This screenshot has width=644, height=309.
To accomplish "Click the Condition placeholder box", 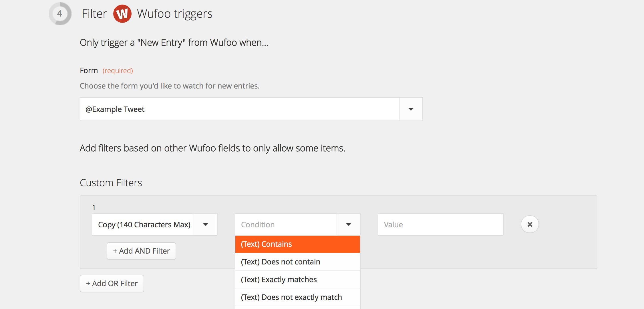I will pos(286,224).
